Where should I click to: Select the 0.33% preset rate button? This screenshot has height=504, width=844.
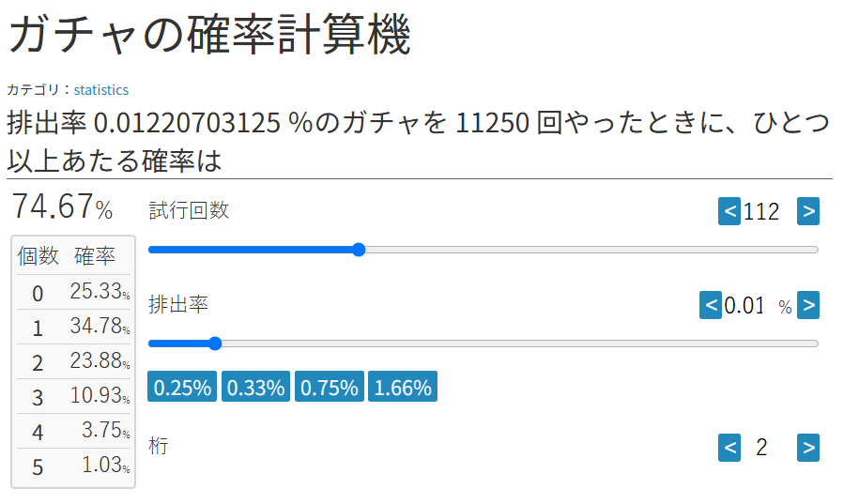point(255,387)
